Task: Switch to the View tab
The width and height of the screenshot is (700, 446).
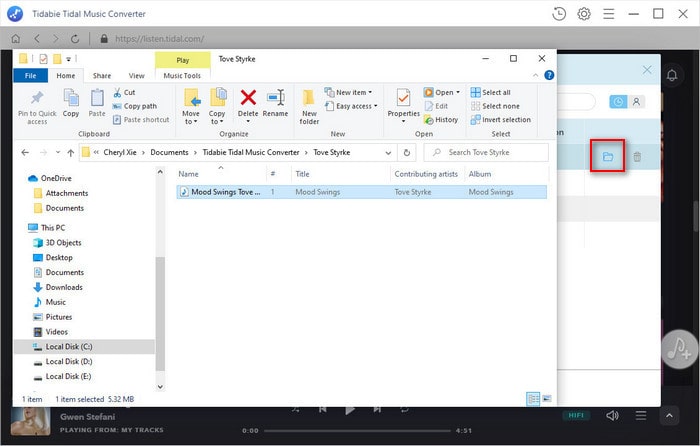Action: pos(137,75)
